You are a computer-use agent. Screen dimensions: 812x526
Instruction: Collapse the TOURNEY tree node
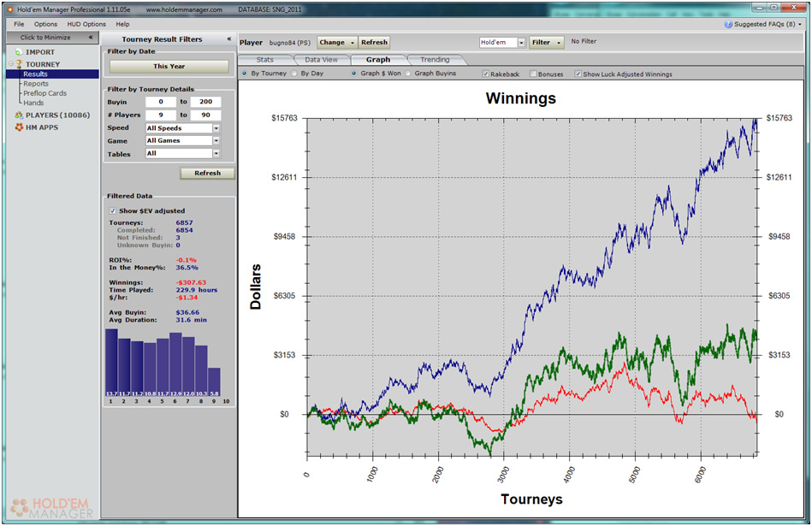[11, 63]
